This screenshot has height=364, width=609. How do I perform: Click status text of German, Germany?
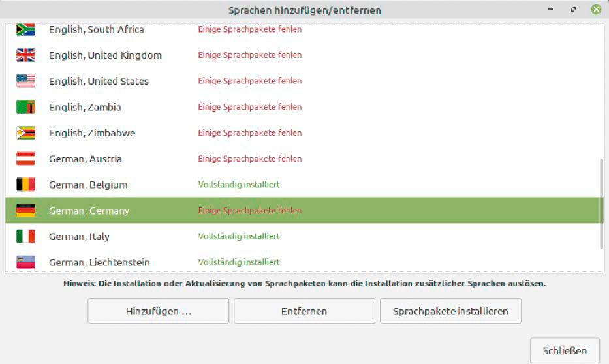pyautogui.click(x=250, y=210)
